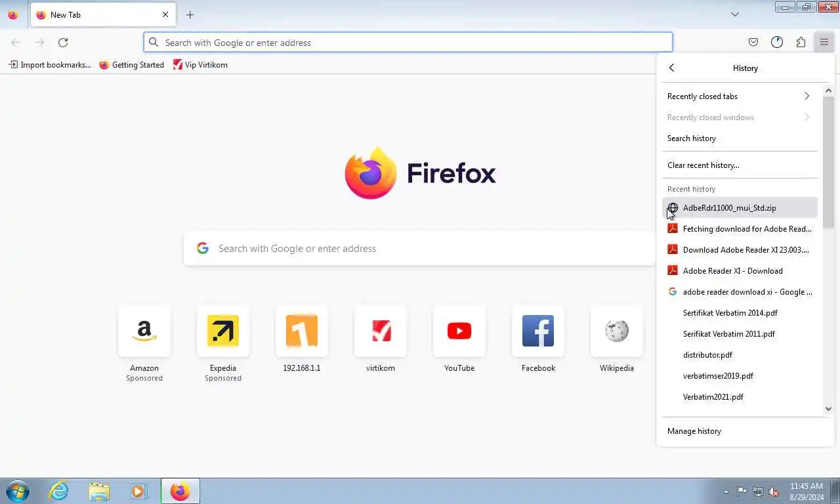The image size is (840, 504).
Task: Open the Windows Start menu orb
Action: pyautogui.click(x=18, y=491)
